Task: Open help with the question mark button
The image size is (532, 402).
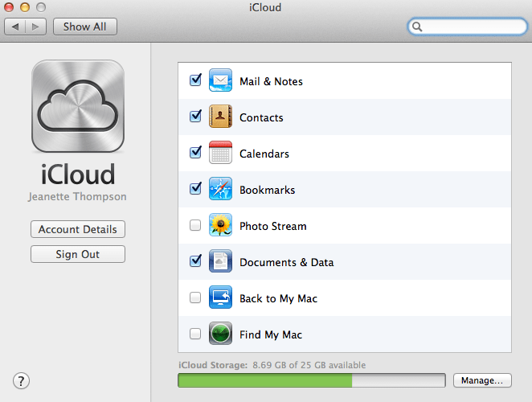Action: pyautogui.click(x=21, y=381)
